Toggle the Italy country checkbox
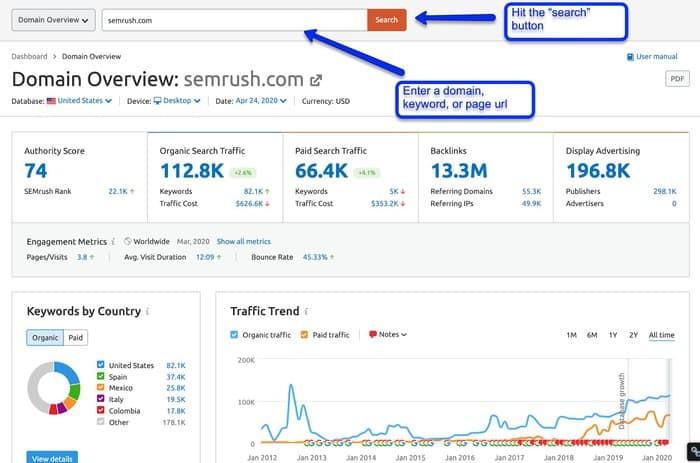Viewport: 700px width, 463px height. [100, 398]
